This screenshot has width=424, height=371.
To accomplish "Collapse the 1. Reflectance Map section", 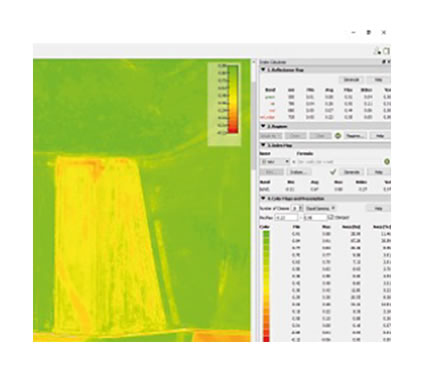I will [x=263, y=70].
